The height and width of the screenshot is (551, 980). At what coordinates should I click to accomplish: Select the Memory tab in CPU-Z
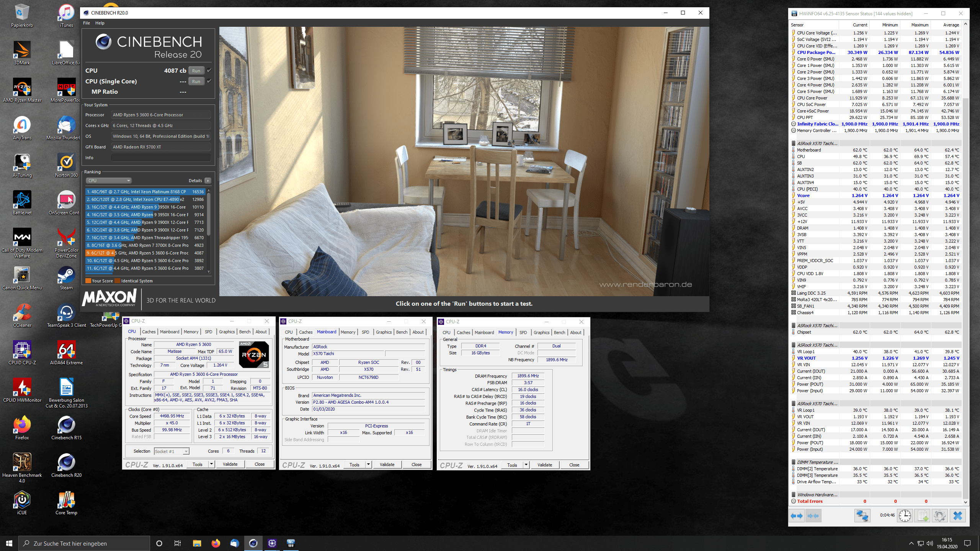click(191, 332)
